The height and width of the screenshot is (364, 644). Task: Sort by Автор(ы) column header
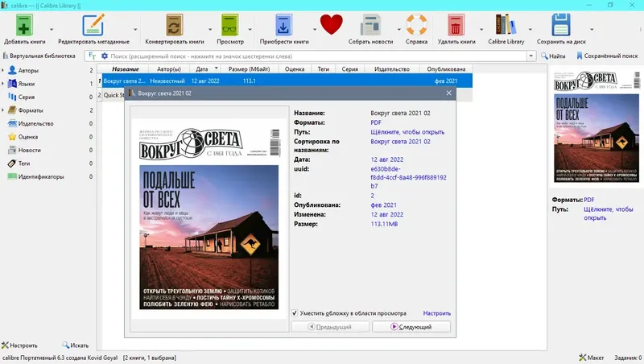click(169, 69)
